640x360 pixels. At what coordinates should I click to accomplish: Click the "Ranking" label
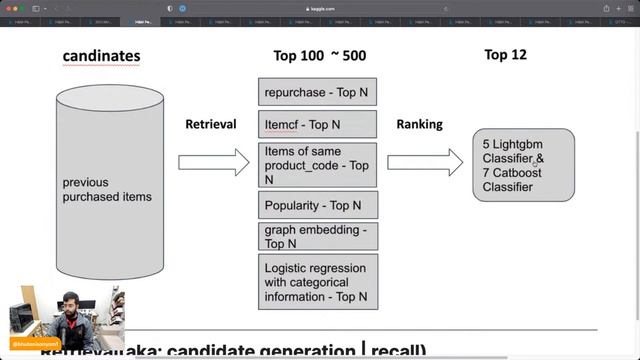(x=419, y=124)
